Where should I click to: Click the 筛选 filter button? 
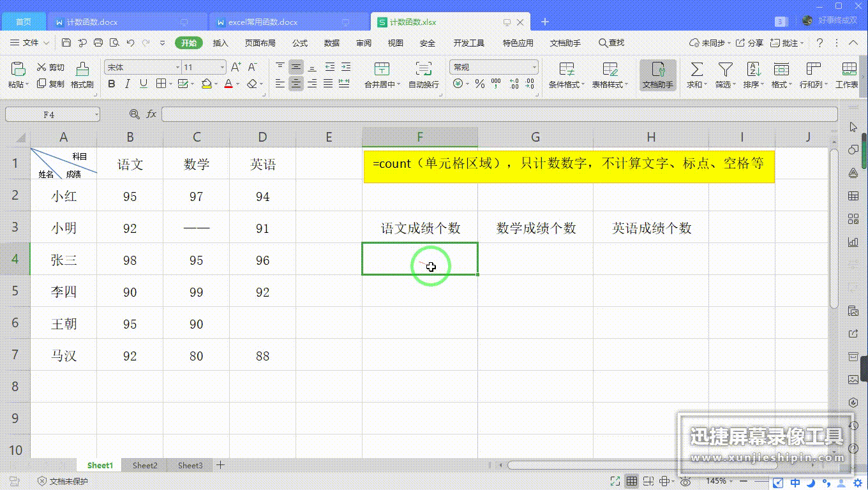(725, 75)
